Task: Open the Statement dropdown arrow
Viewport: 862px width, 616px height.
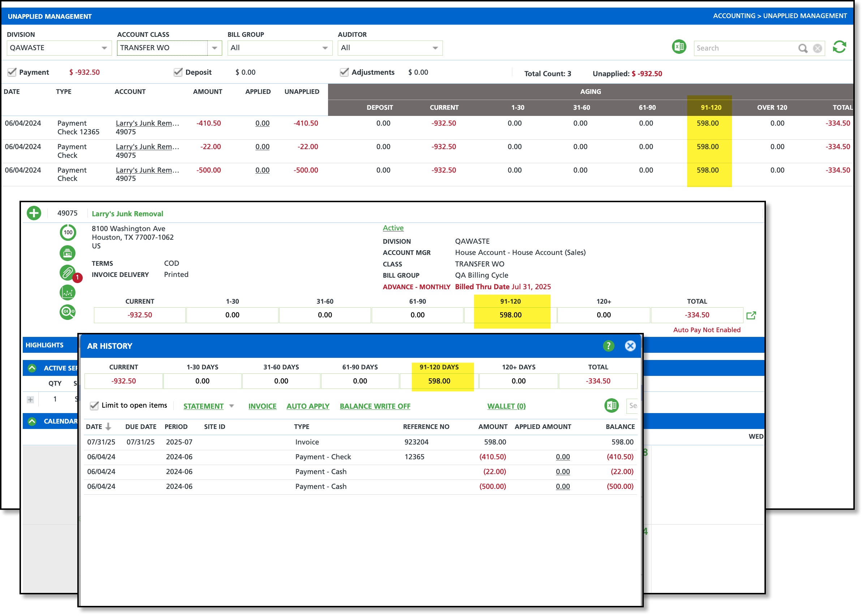Action: tap(232, 406)
